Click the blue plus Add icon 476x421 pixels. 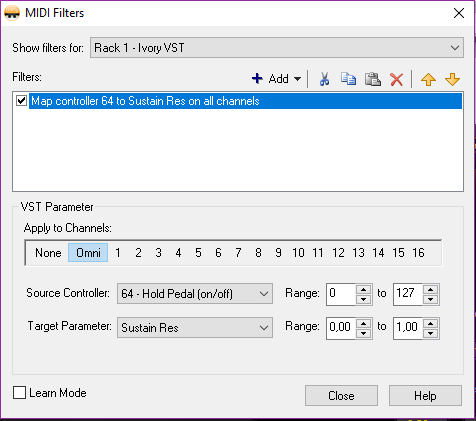tap(257, 79)
